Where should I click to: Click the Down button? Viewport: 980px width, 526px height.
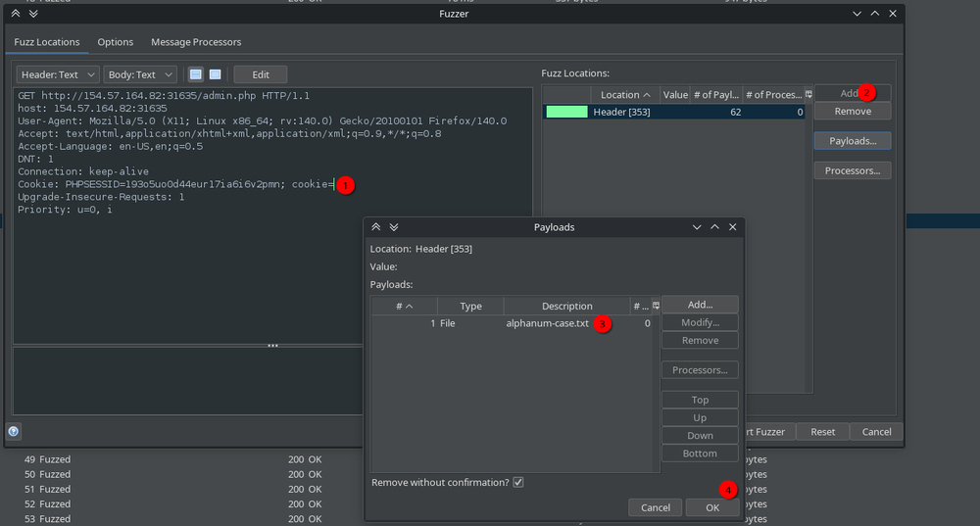[x=700, y=436]
